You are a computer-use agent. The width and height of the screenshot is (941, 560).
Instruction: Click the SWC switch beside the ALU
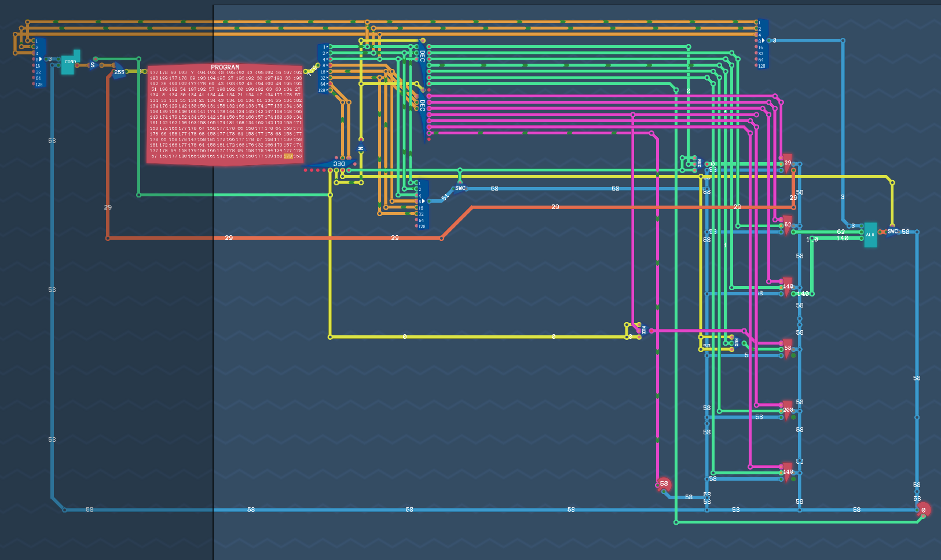(892, 232)
